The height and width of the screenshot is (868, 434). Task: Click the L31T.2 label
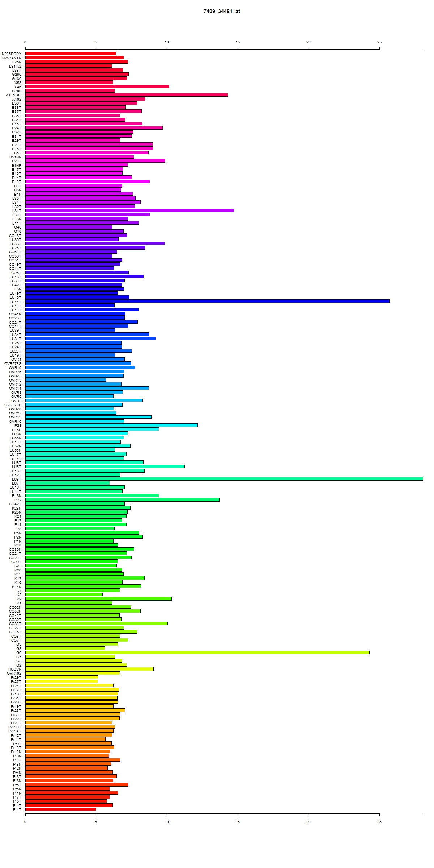click(16, 66)
